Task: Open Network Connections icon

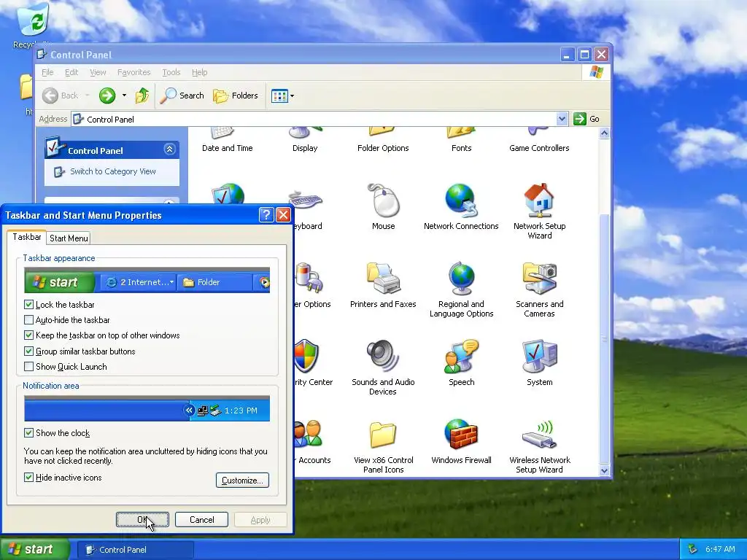Action: click(461, 201)
